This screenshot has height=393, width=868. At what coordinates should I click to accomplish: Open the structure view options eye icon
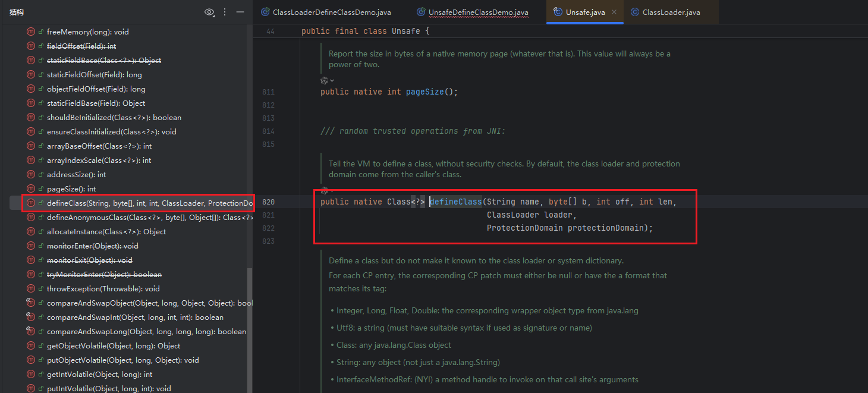[x=209, y=12]
